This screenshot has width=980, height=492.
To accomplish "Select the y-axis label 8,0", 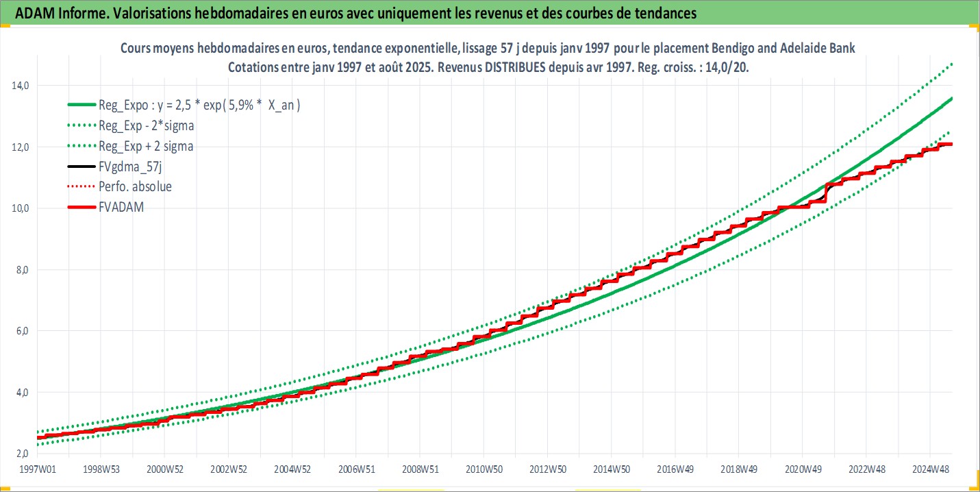I will click(x=22, y=269).
